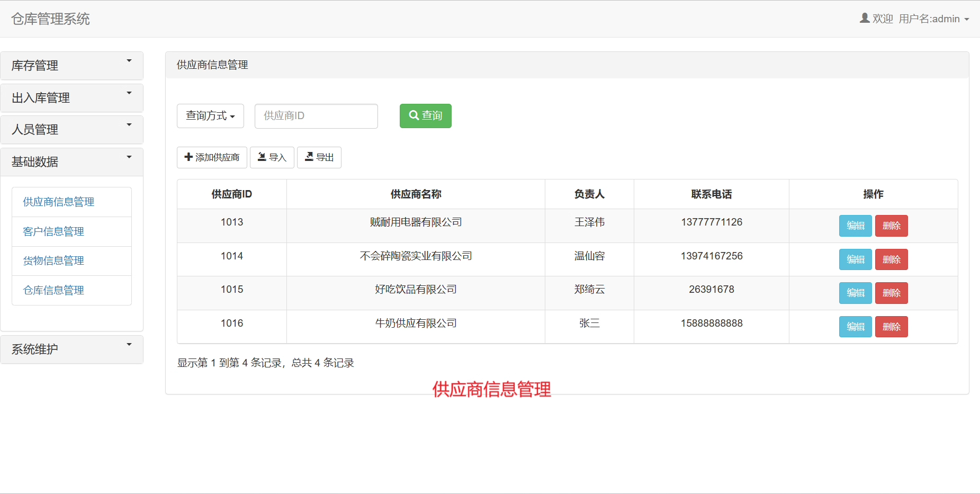Click contact person 温仙容
The height and width of the screenshot is (494, 980).
tap(589, 256)
